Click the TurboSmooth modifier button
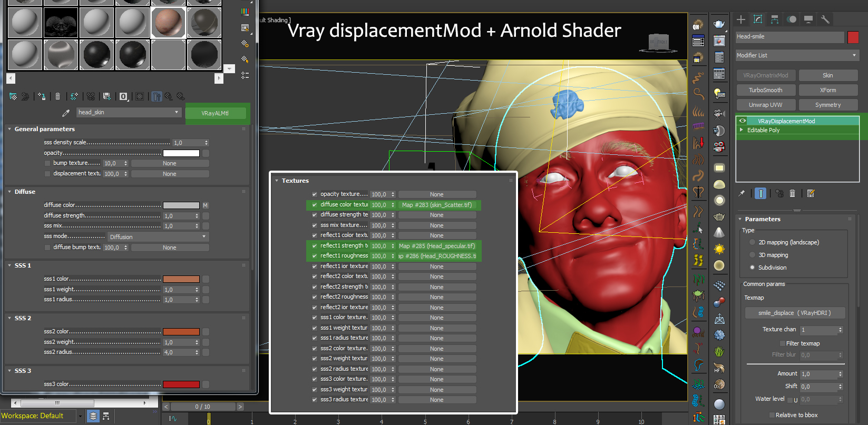The height and width of the screenshot is (425, 868). tap(766, 90)
